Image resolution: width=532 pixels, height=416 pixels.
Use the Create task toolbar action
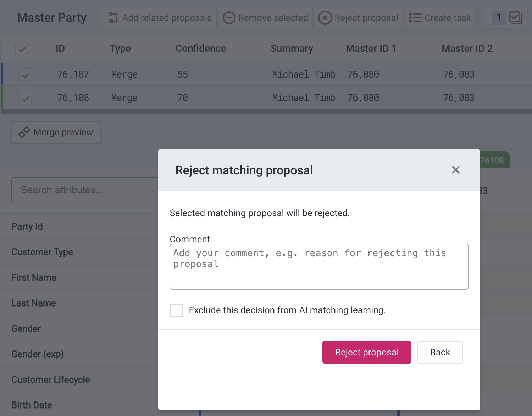440,17
